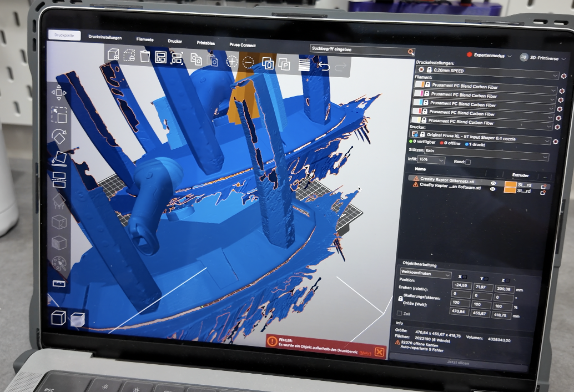This screenshot has height=392, width=574.
Task: Click the Jetzt slicen button
Action: coord(458,363)
